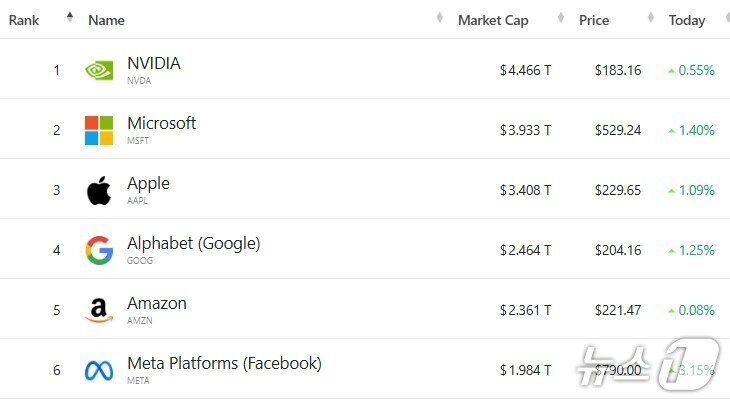Sort by Name column sort arrow

coord(440,19)
